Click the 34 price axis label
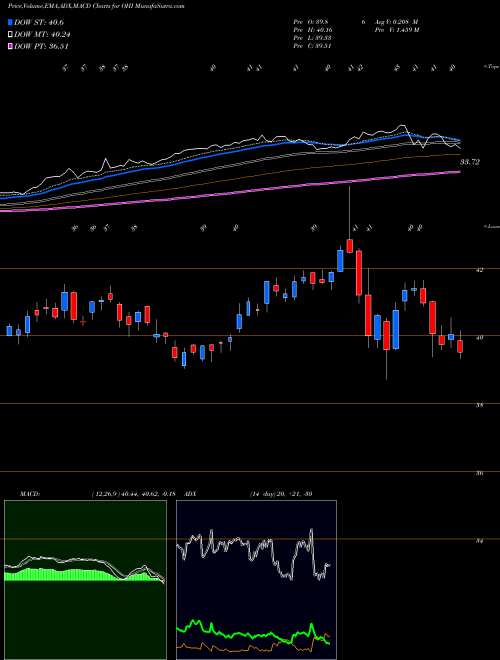The image size is (500, 660). coord(481,542)
